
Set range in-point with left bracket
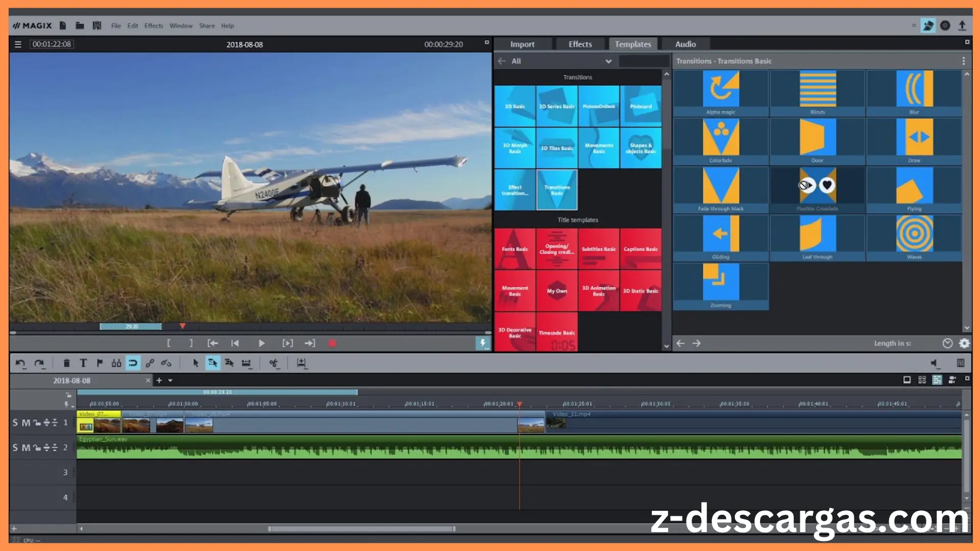click(169, 343)
